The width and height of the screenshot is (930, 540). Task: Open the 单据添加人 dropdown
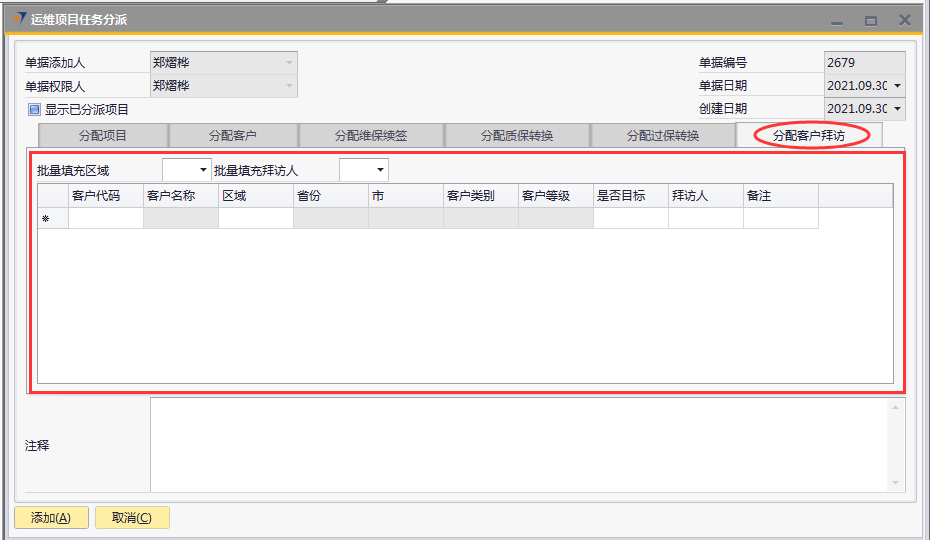289,63
